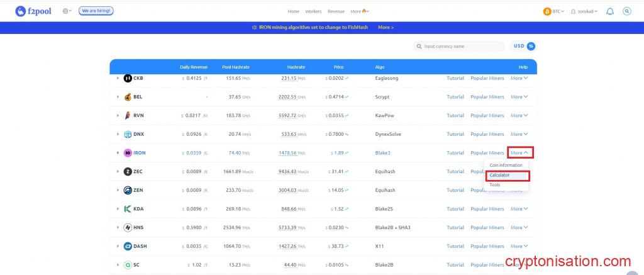This screenshot has width=644, height=275.
Task: Expand the HNS row arrow
Action: coord(117,227)
